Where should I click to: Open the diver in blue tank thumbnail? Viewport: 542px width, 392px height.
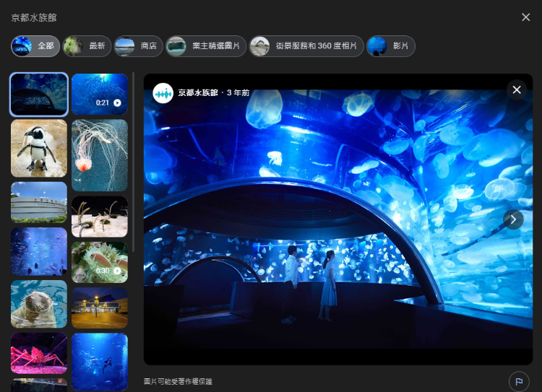tap(100, 362)
